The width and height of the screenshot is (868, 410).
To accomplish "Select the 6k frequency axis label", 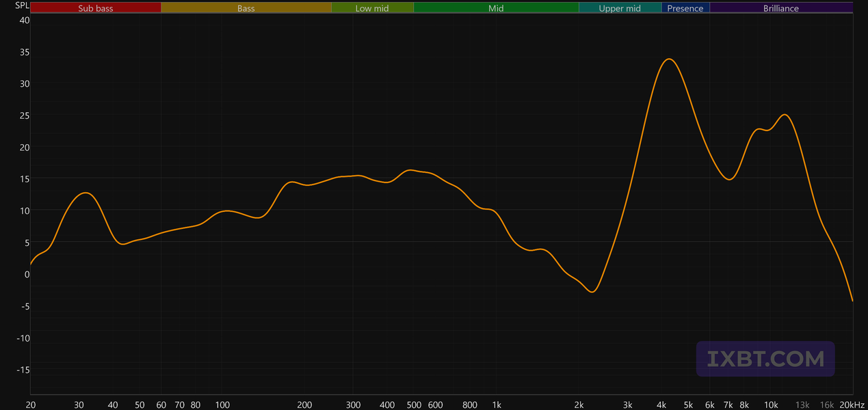I will [x=710, y=405].
